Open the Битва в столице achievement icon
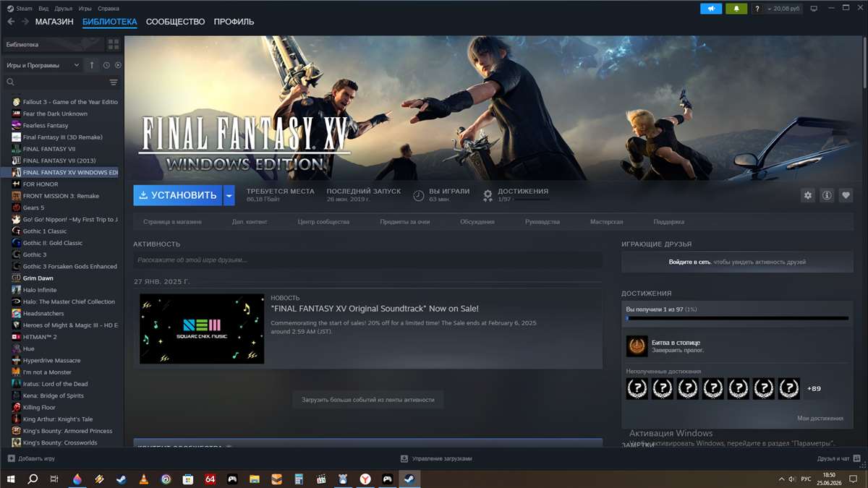 637,346
